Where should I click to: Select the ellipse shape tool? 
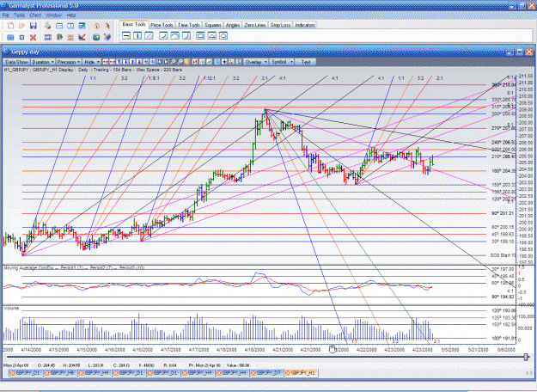pyautogui.click(x=223, y=35)
